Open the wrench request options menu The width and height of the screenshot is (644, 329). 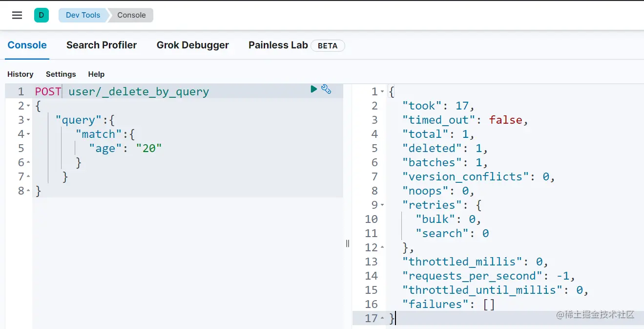click(326, 89)
